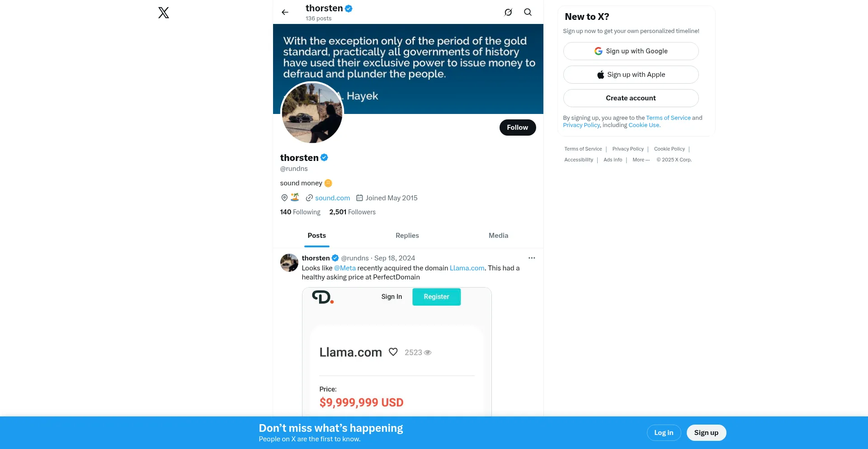Open the Llama.com link in the post
This screenshot has width=868, height=449.
[467, 268]
